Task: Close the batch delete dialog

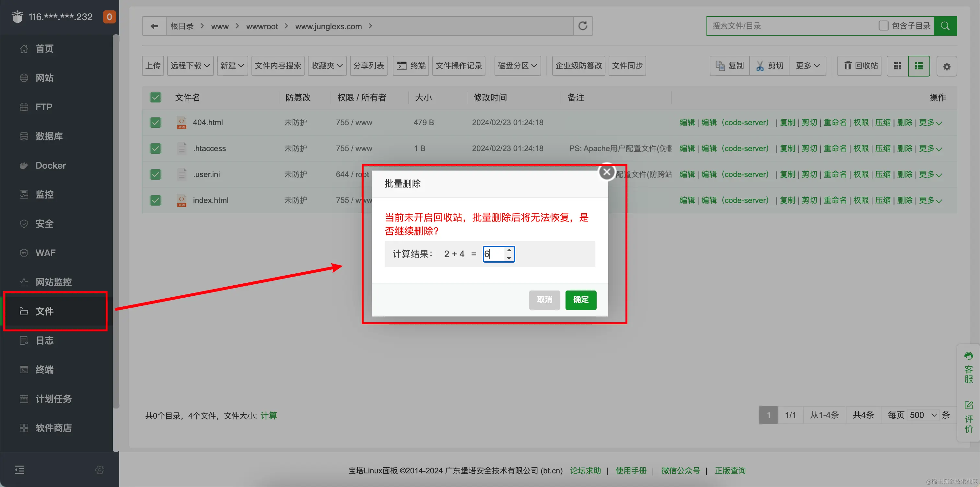Action: [x=607, y=172]
